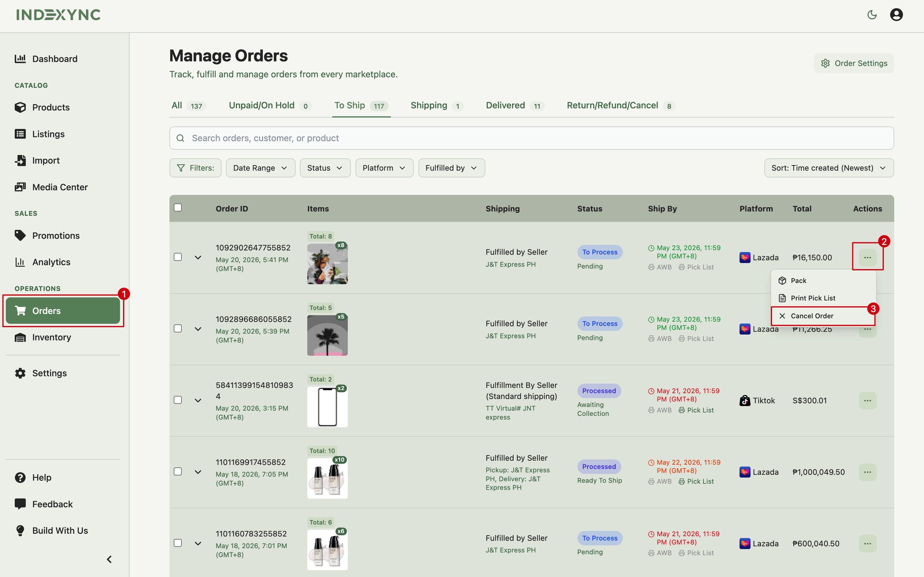Open Analytics in the sidebar

coord(63,262)
